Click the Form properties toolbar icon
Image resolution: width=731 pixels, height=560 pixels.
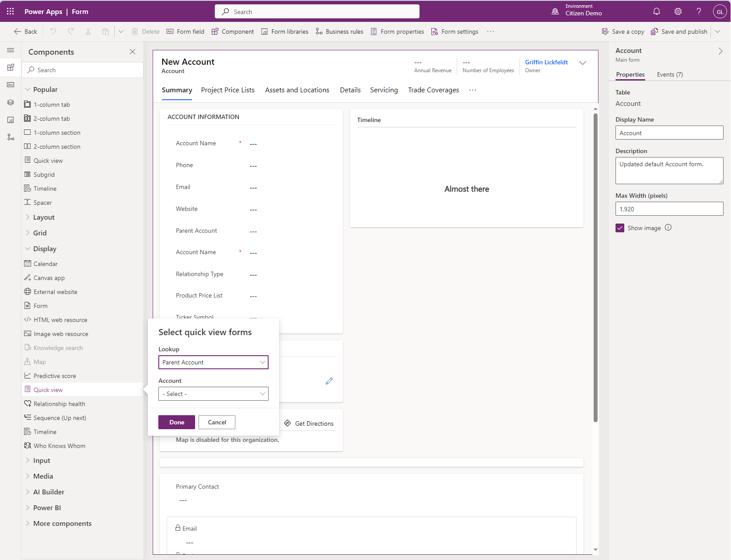tap(397, 31)
